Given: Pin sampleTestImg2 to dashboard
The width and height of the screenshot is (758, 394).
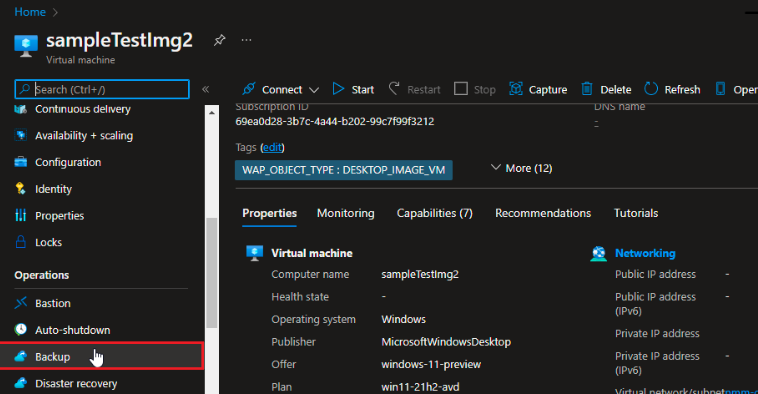Looking at the screenshot, I should click(x=219, y=40).
